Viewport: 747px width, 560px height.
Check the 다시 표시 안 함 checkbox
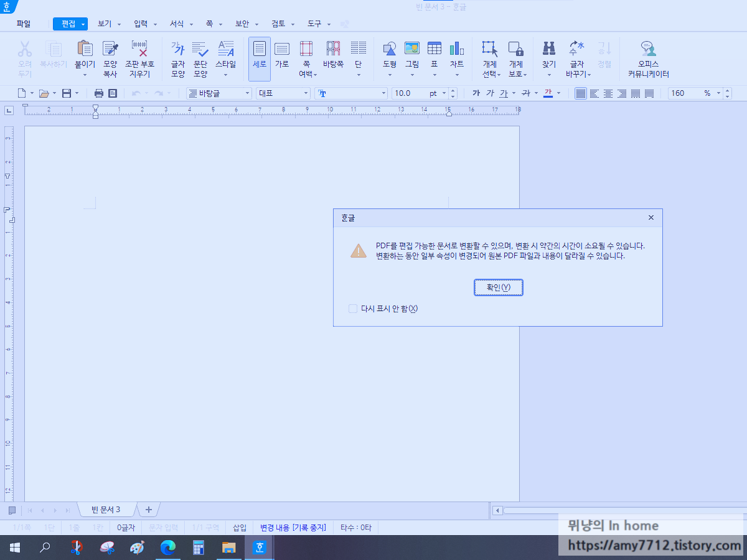(x=353, y=309)
